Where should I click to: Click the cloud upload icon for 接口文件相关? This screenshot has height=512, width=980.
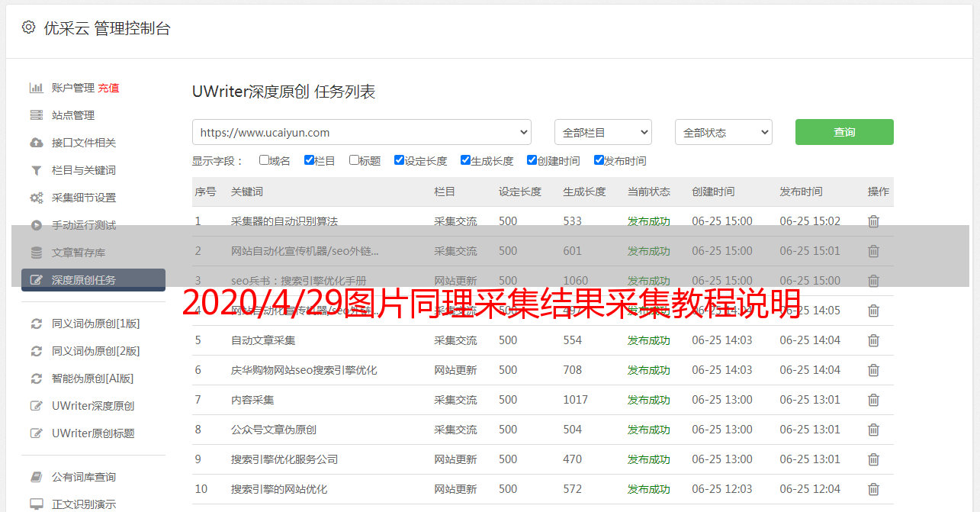[x=36, y=143]
